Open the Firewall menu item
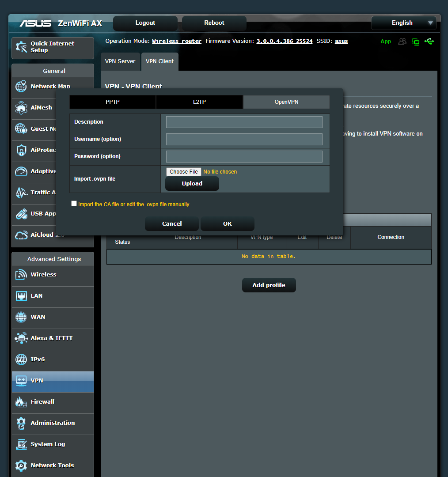The image size is (448, 477). pos(53,402)
